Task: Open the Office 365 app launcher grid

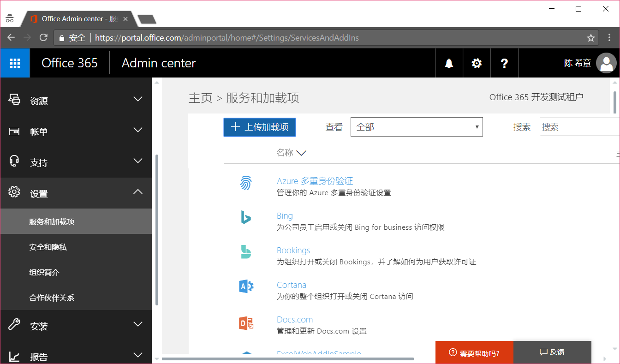Action: [15, 63]
